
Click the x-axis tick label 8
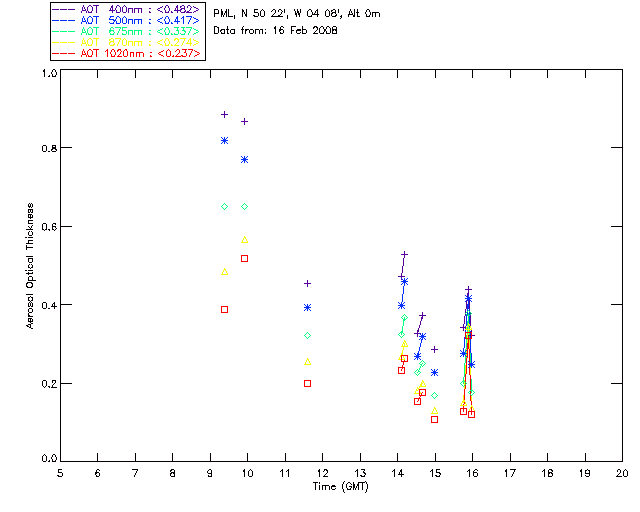point(172,473)
